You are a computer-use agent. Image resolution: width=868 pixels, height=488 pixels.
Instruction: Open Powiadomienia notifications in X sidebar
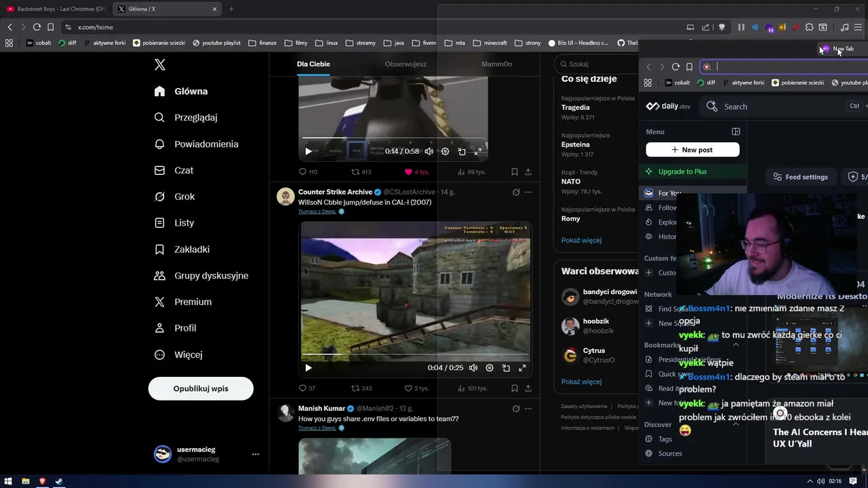pos(196,144)
